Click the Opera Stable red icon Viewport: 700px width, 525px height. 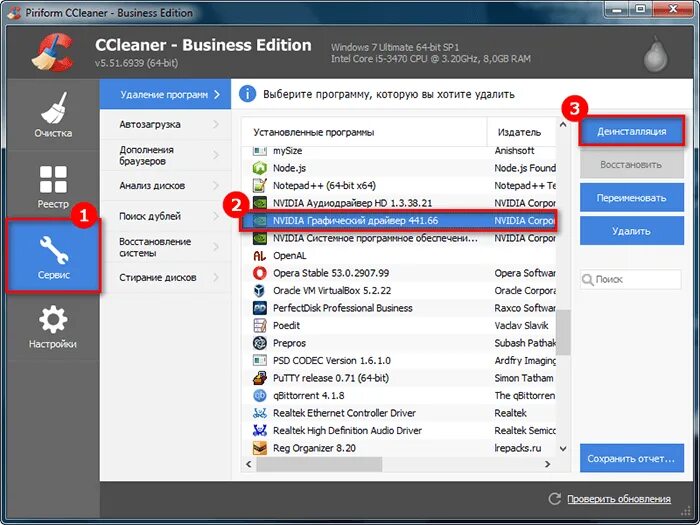(259, 273)
